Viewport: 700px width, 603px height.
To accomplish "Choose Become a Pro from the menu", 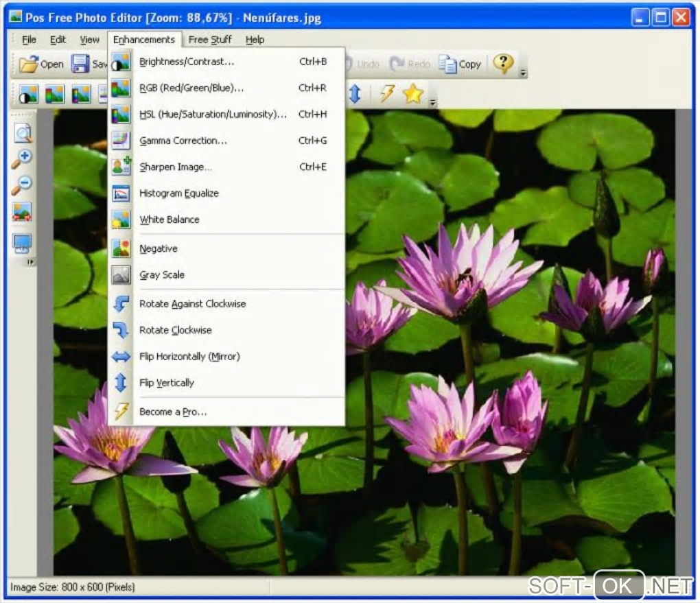I will 226,412.
